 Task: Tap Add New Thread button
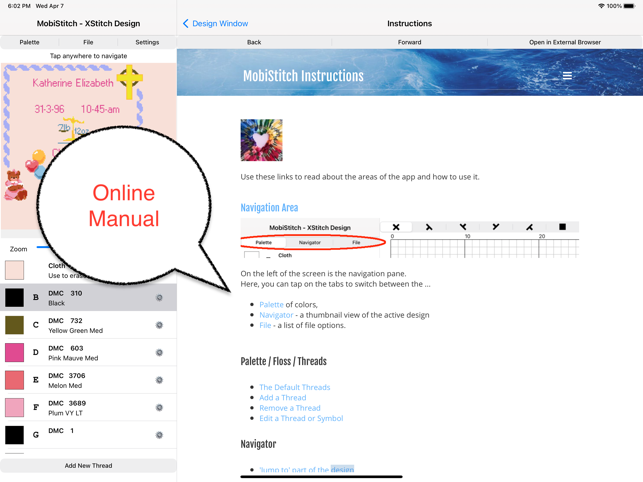[89, 466]
